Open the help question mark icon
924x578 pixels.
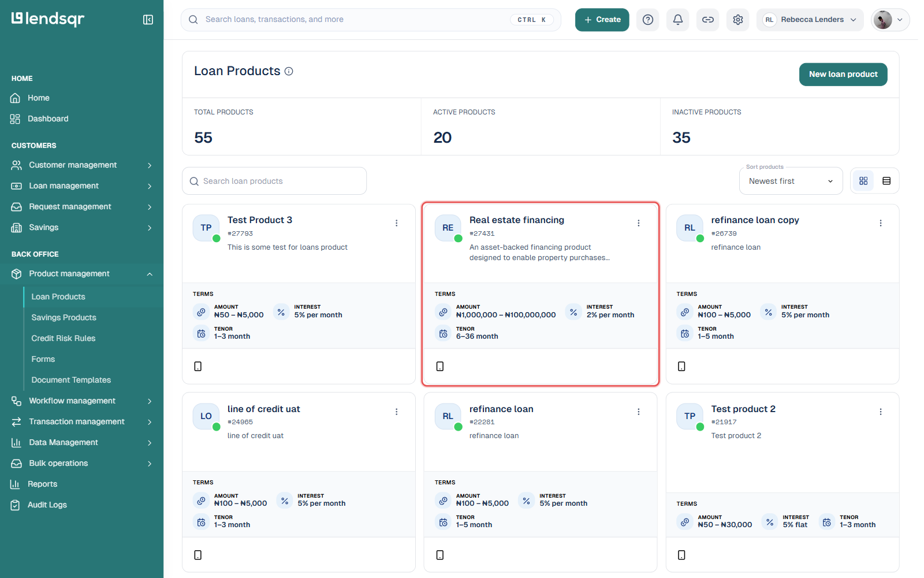648,20
